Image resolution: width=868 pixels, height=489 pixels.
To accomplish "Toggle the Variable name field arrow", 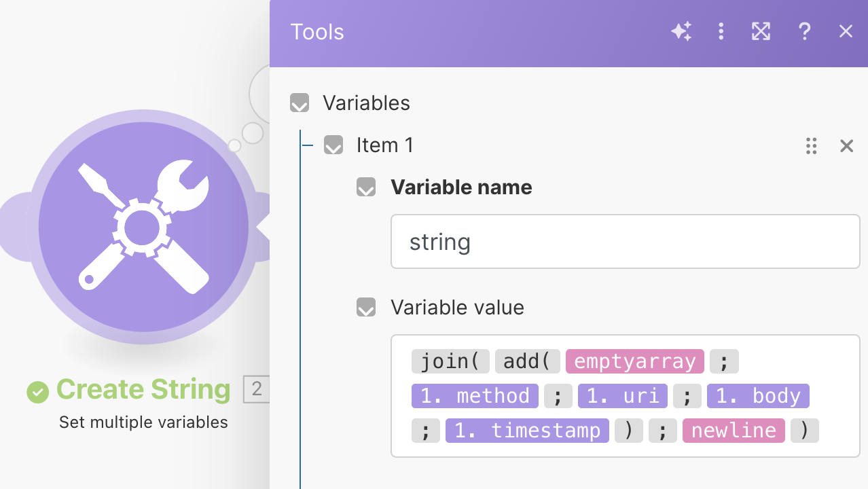I will (x=366, y=187).
